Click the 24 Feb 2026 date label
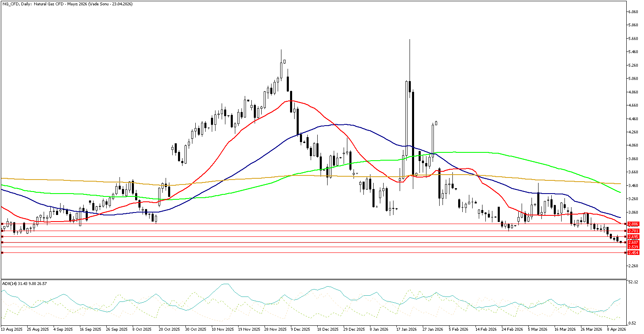This screenshot has width=644, height=334. (x=511, y=329)
